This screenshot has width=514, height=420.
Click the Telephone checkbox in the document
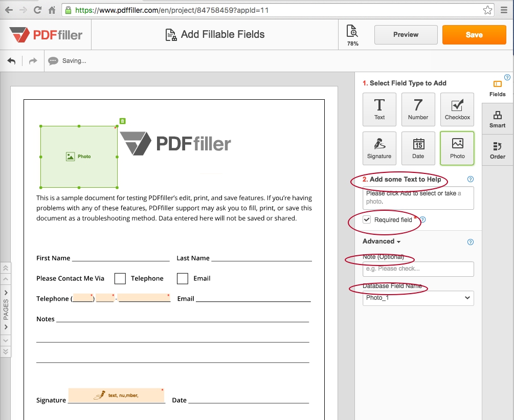coord(120,279)
